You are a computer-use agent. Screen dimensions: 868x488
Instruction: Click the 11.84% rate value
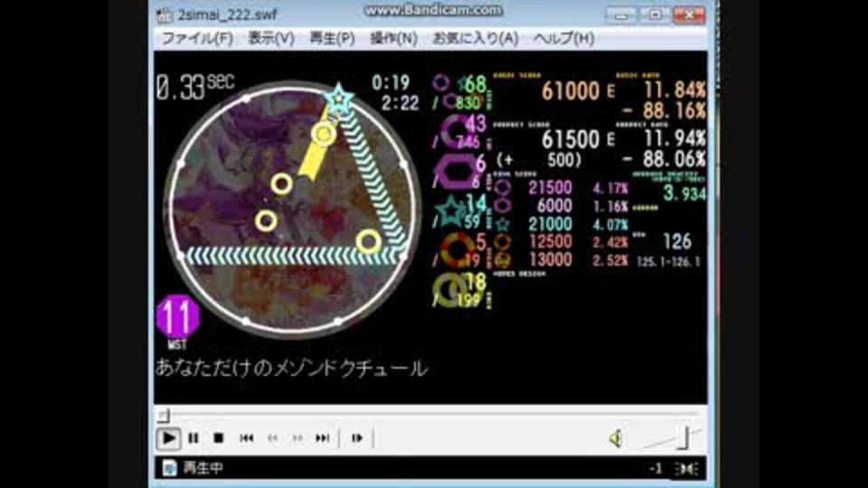point(675,90)
